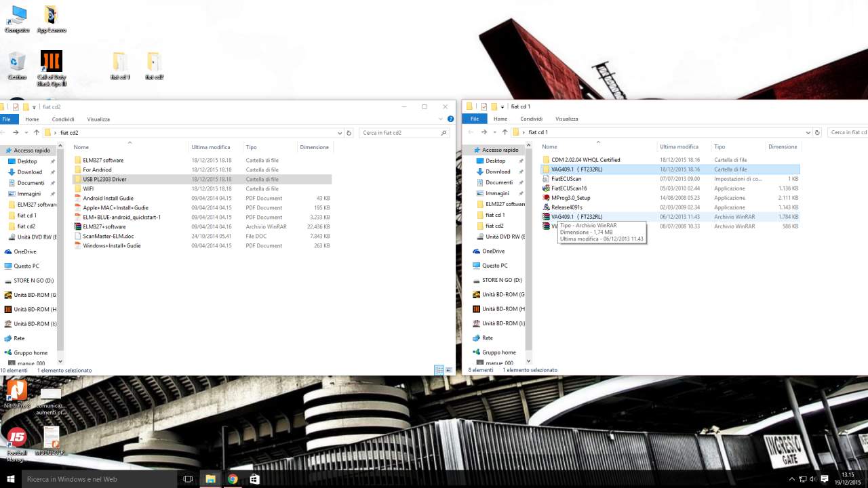
Task: Select 'CDM 2.02.04 WHQL Certified' folder
Action: point(670,160)
